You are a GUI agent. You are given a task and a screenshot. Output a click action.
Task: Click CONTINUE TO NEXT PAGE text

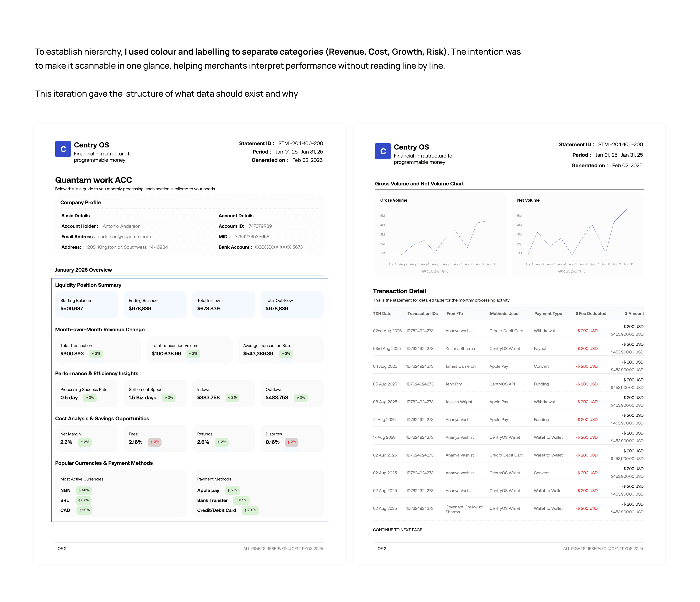(401, 530)
